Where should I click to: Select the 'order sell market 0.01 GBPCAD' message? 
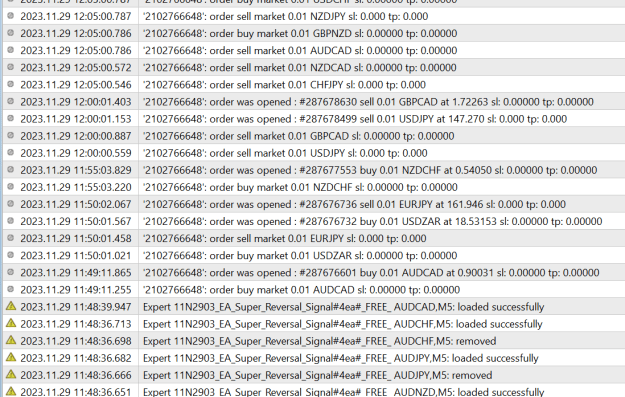pyautogui.click(x=299, y=136)
